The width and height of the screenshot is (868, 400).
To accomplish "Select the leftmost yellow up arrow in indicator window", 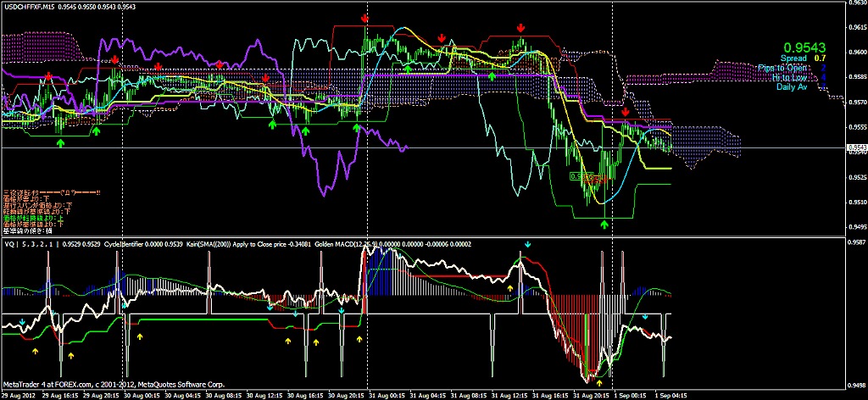I will pos(36,351).
